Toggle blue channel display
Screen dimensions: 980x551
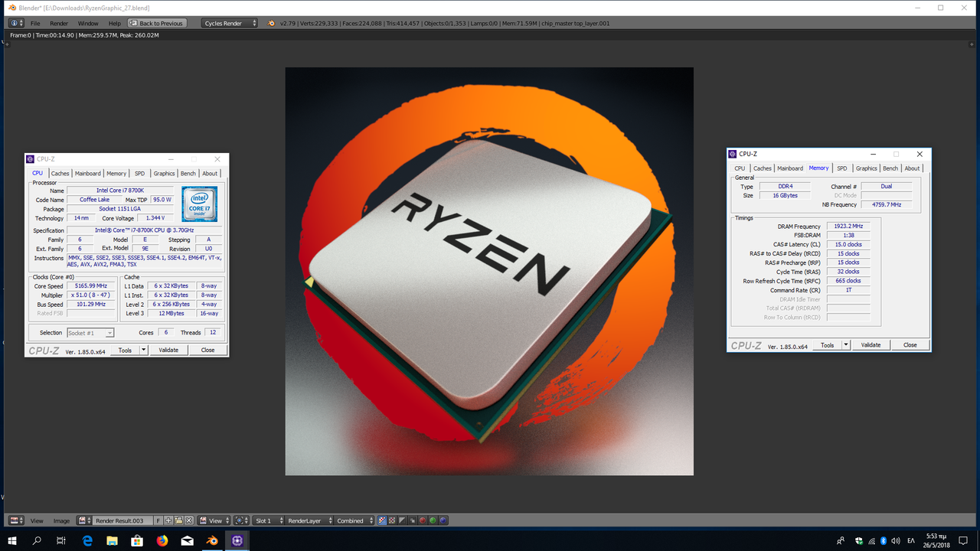click(x=443, y=520)
